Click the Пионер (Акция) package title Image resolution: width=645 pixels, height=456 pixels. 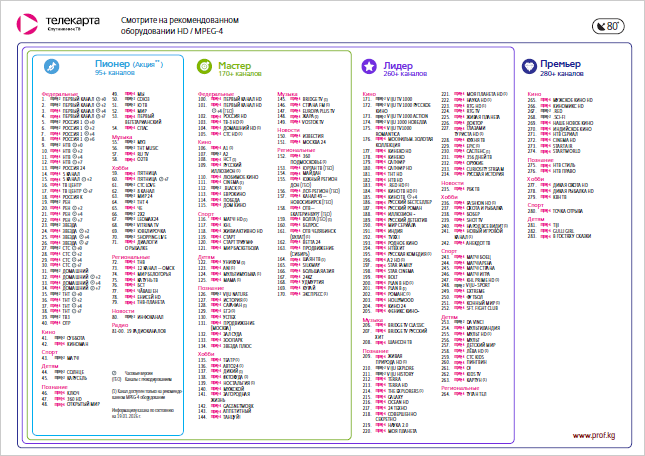pos(129,64)
